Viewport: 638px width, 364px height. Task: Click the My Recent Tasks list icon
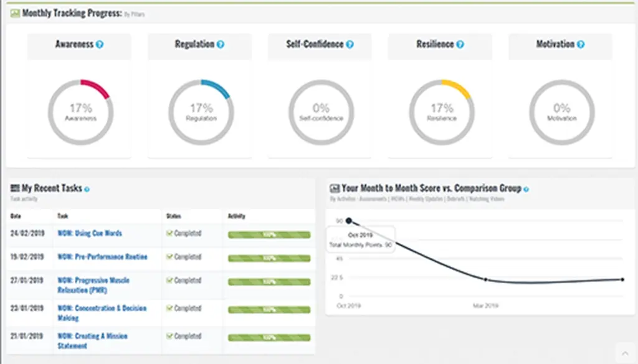[x=16, y=189]
